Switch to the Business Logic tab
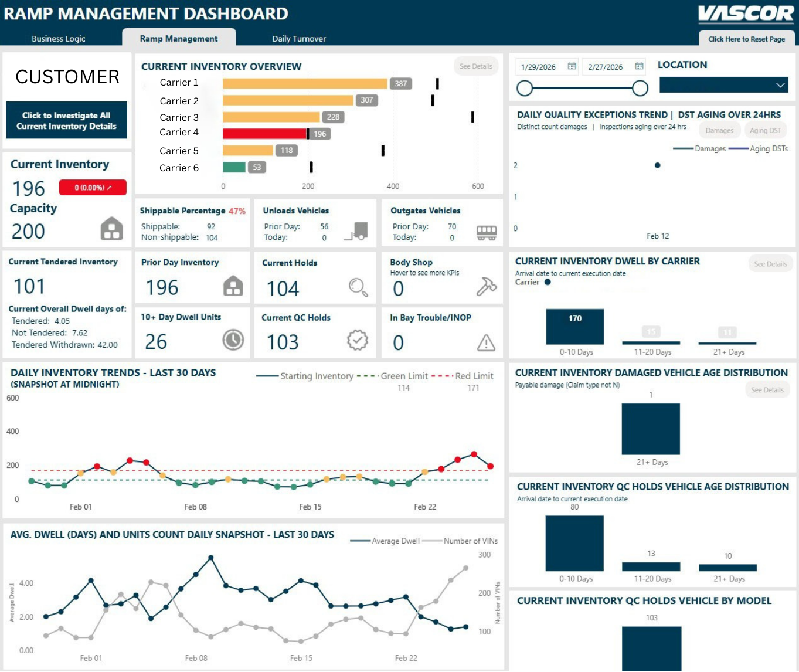This screenshot has width=799, height=672. [59, 39]
